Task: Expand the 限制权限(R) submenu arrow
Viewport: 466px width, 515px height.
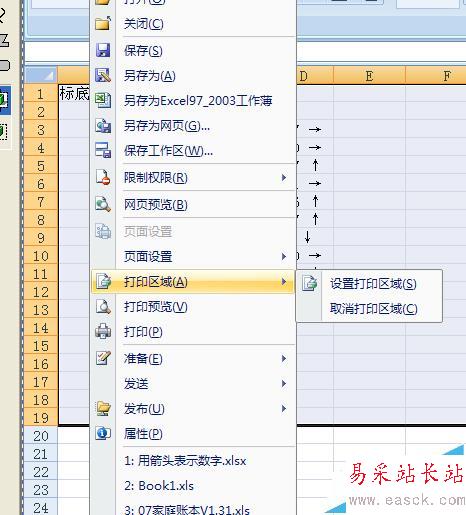Action: pos(284,177)
